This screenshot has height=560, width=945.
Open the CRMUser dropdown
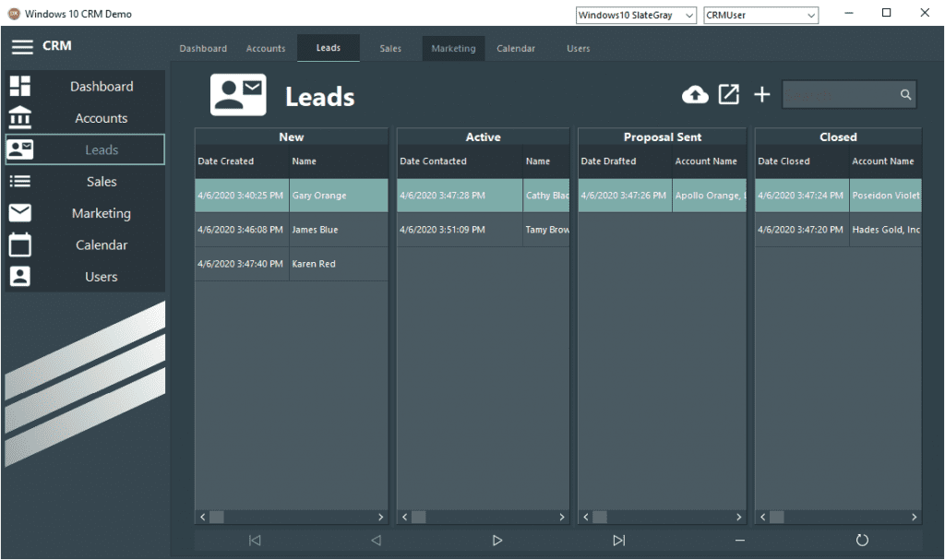(760, 15)
